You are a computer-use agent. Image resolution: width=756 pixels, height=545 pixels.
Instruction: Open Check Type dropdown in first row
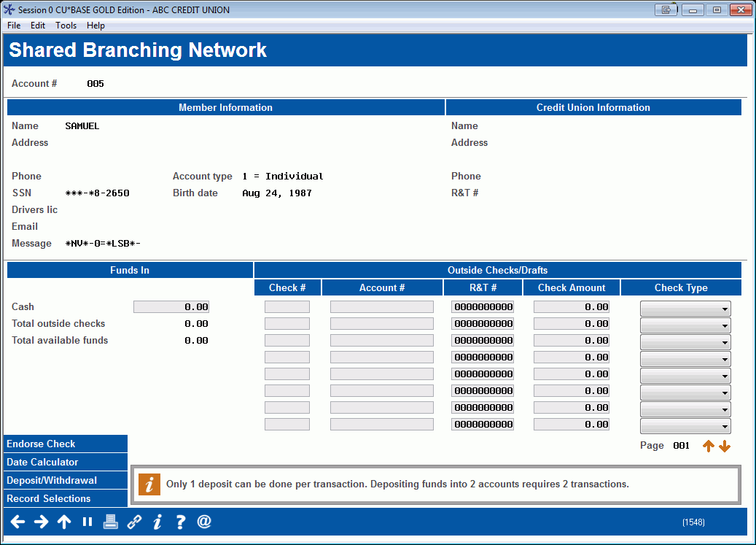point(685,309)
